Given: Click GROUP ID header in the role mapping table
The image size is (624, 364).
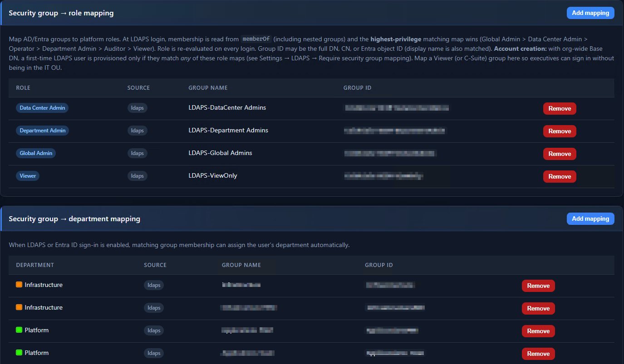Looking at the screenshot, I should pos(358,88).
